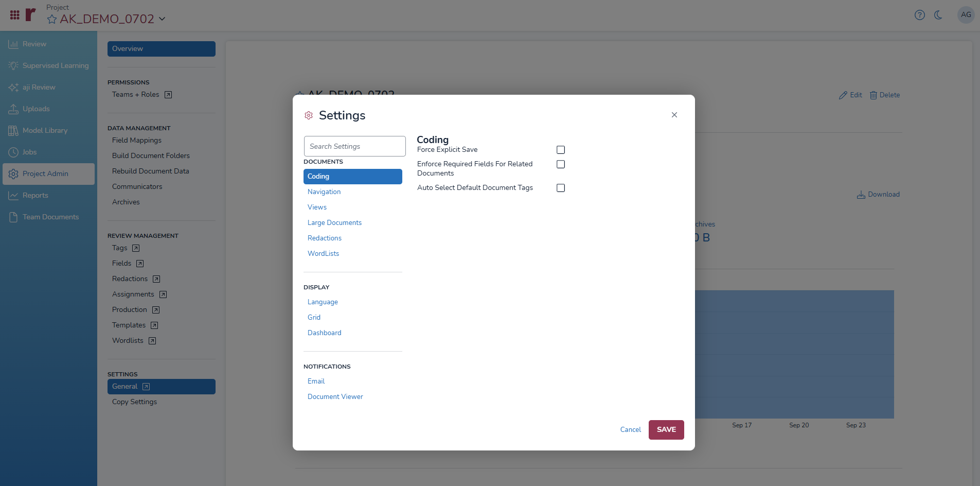Open Supervised Learning in the sidebar
Screen dimensions: 980x486
point(55,65)
